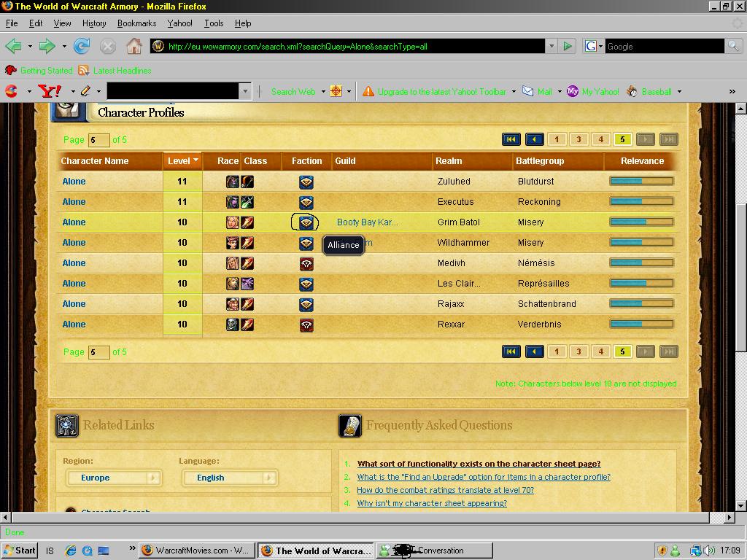Go back using Firefox back arrow

pos(13,46)
